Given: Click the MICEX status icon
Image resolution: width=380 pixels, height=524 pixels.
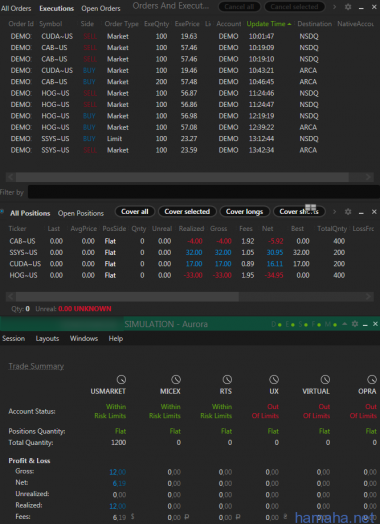Looking at the screenshot, I should pyautogui.click(x=176, y=380).
